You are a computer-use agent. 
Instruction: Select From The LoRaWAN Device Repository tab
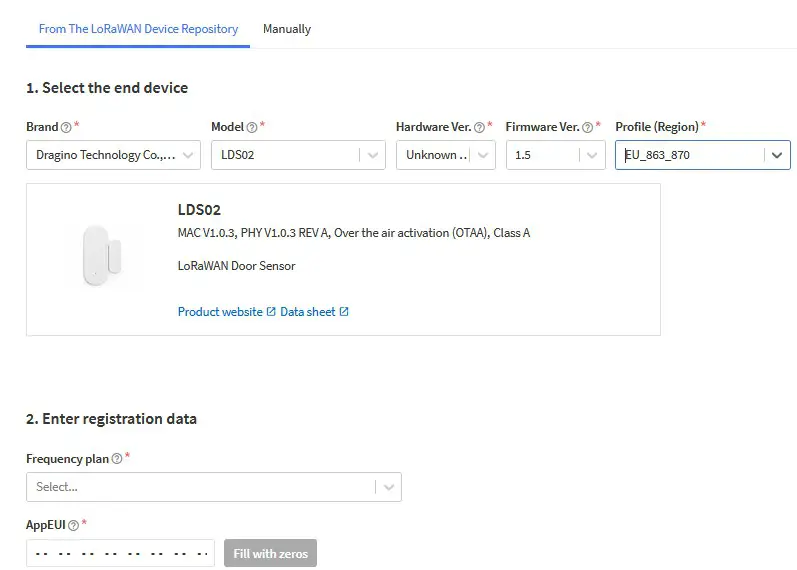pos(138,29)
